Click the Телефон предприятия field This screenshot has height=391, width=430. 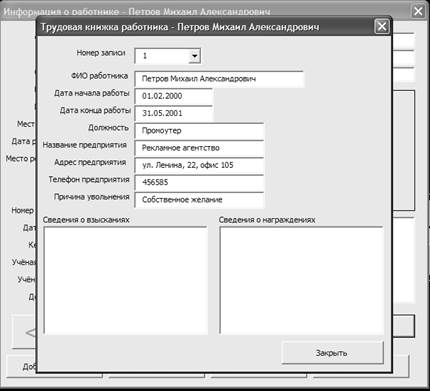(x=199, y=183)
